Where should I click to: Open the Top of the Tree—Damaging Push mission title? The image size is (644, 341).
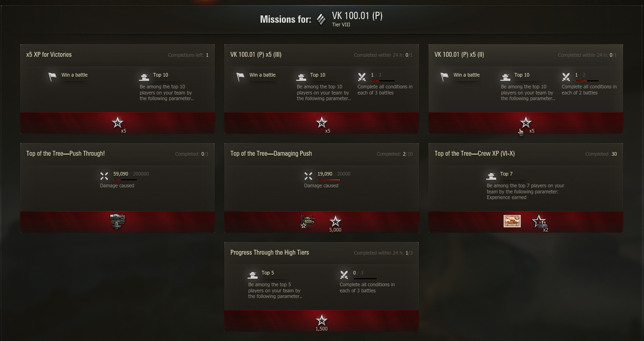[x=271, y=154]
